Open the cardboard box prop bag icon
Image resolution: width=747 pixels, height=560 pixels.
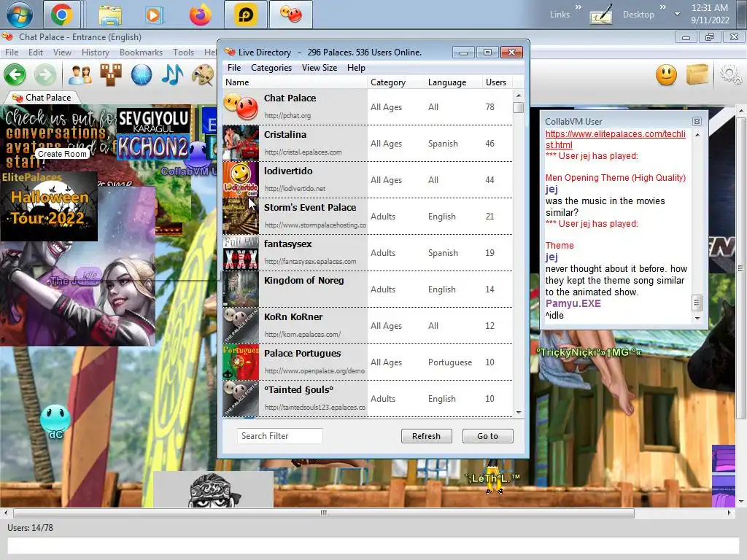point(697,75)
